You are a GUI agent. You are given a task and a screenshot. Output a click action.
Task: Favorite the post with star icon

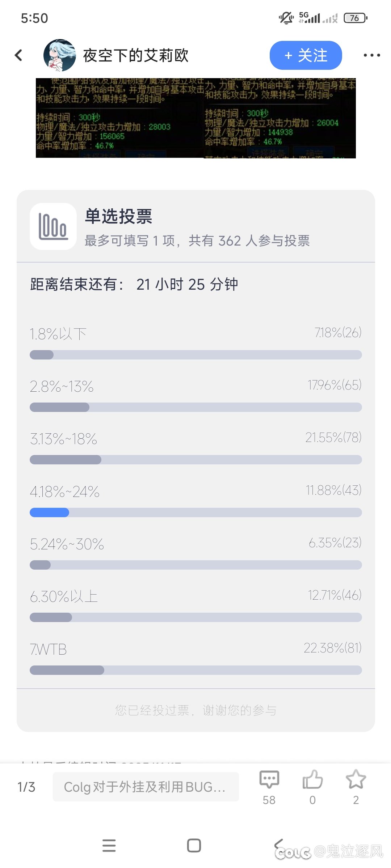click(x=356, y=780)
